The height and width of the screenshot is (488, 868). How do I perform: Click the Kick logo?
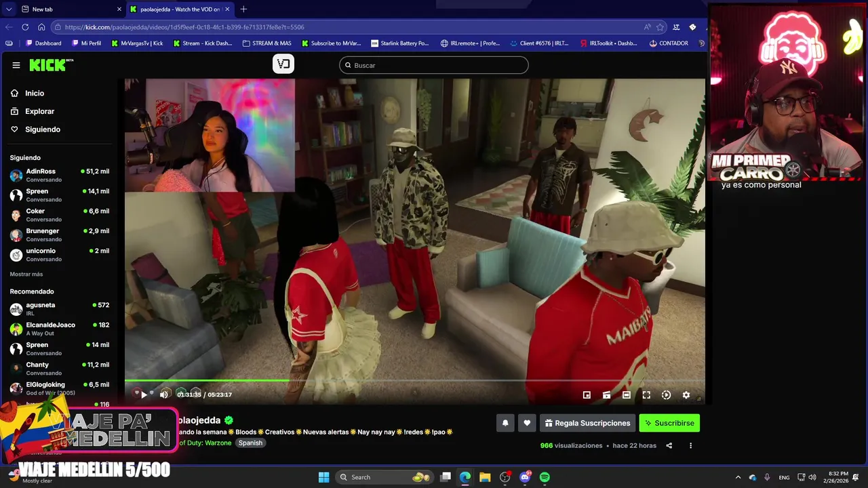click(52, 65)
